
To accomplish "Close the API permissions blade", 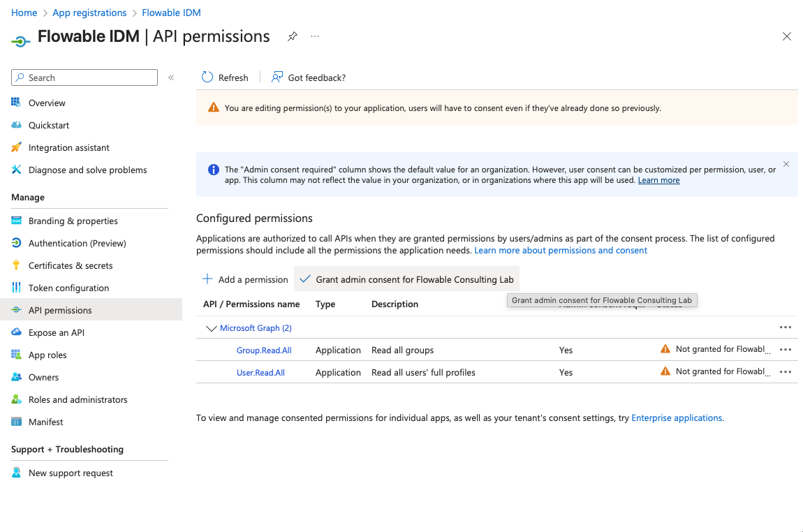I will pos(786,36).
